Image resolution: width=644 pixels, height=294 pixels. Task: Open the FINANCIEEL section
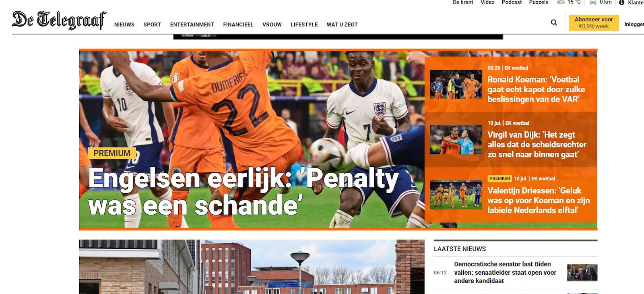click(x=238, y=25)
